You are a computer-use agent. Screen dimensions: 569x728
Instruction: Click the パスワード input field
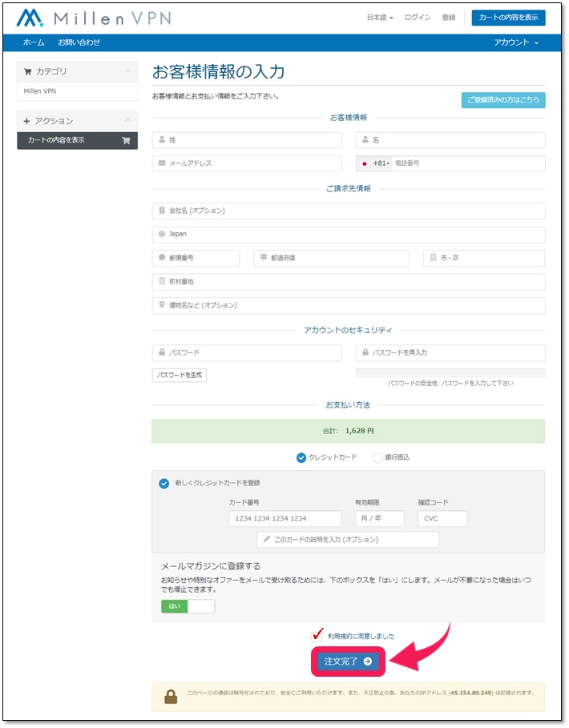[247, 353]
